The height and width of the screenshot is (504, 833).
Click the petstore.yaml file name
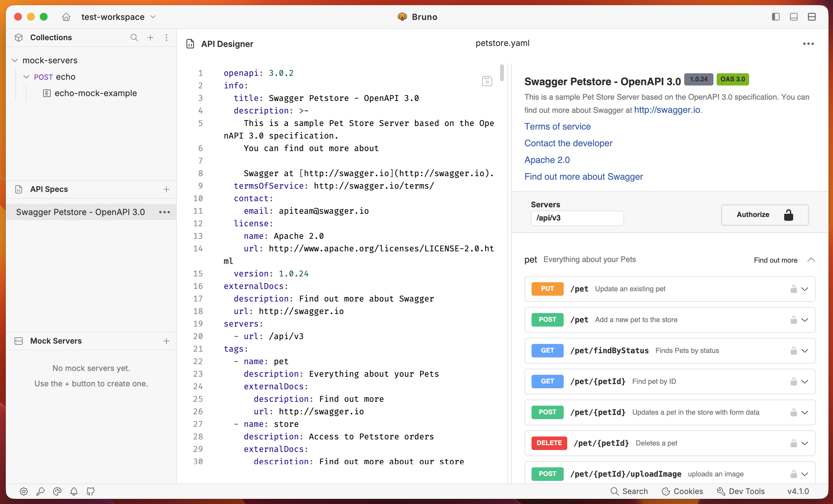click(x=502, y=43)
